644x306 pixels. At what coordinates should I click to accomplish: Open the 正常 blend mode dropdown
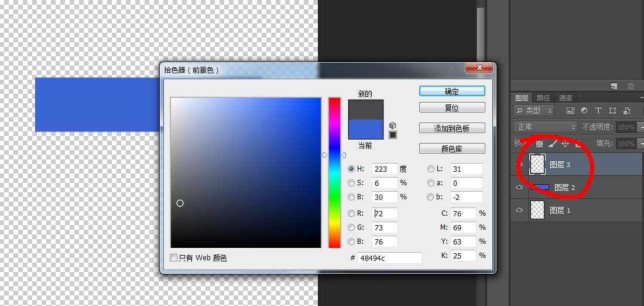coord(545,127)
